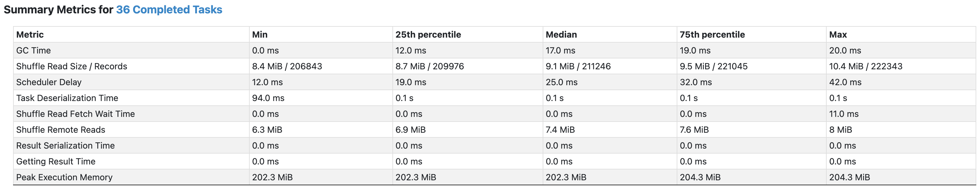Select the Task Deserialization Time row
The image size is (980, 189).
click(x=67, y=98)
